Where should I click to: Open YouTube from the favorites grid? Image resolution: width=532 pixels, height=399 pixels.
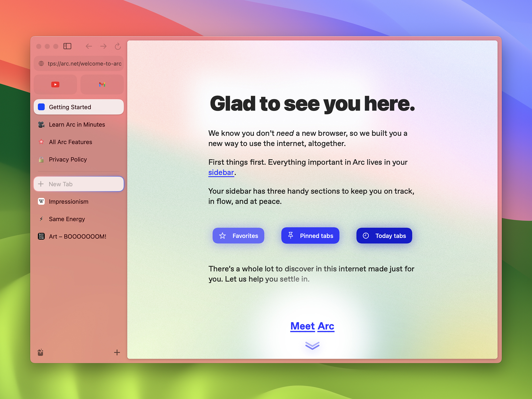click(55, 84)
